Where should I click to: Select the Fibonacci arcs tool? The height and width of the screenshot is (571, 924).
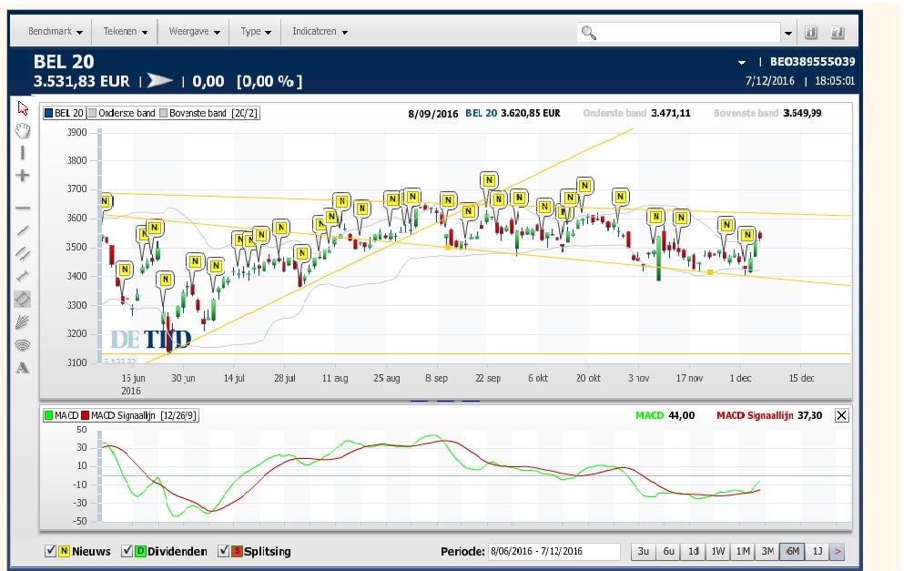(x=23, y=344)
